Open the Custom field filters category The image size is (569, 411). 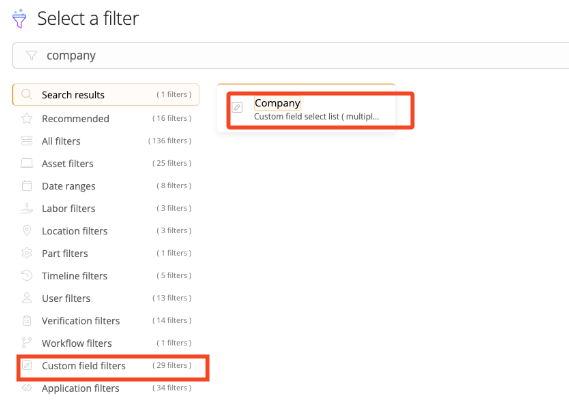pyautogui.click(x=106, y=365)
